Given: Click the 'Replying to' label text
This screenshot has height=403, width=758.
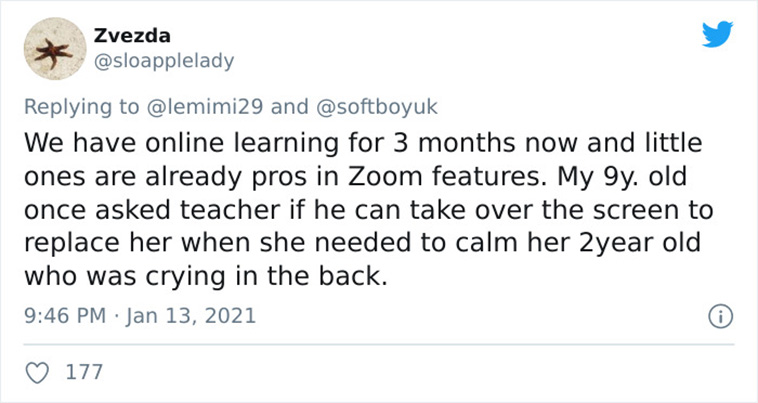Looking at the screenshot, I should pyautogui.click(x=82, y=107).
